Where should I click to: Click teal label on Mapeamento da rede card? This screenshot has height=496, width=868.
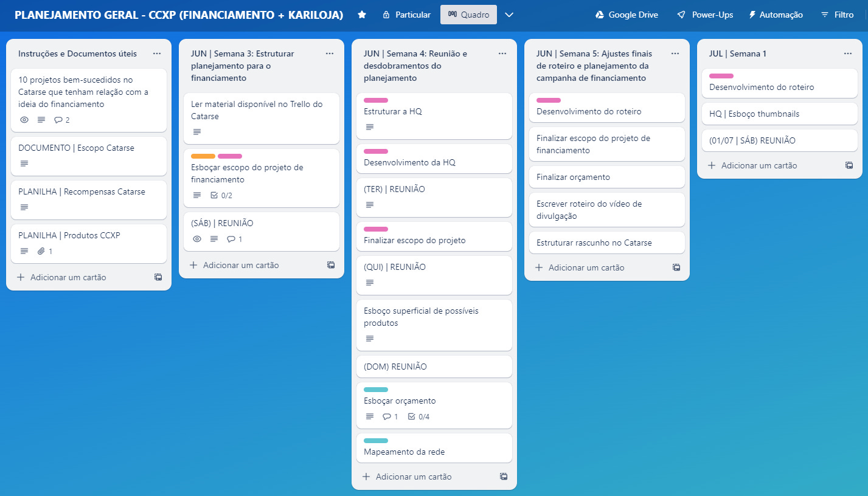(376, 441)
